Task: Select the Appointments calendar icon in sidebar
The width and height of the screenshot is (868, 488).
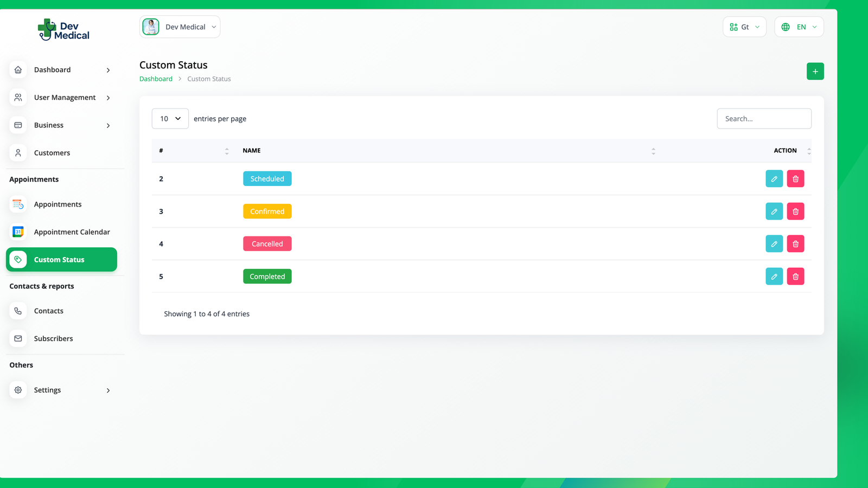Action: point(18,204)
